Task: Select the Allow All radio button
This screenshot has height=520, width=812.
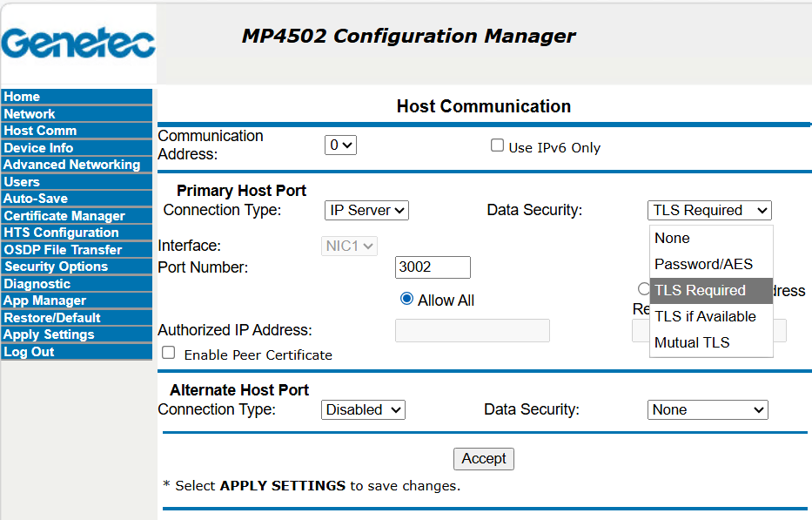Action: pyautogui.click(x=406, y=299)
